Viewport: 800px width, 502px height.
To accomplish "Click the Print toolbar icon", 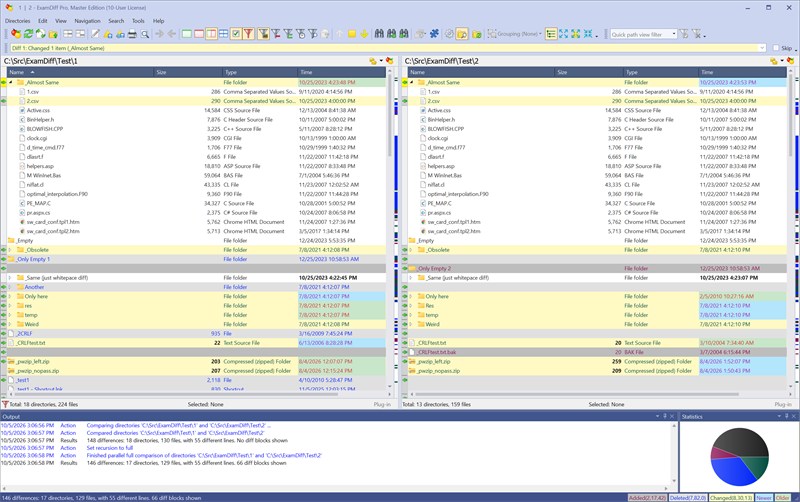I will click(132, 34).
